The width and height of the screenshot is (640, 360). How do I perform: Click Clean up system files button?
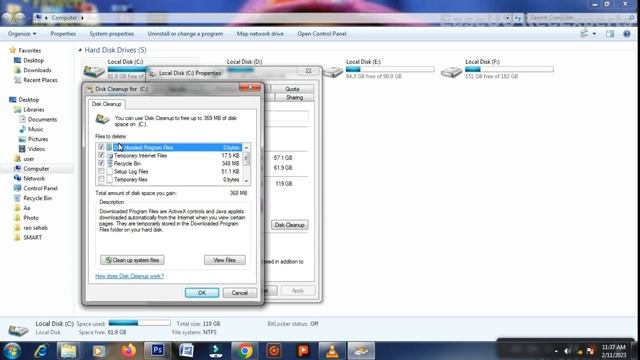coord(132,260)
